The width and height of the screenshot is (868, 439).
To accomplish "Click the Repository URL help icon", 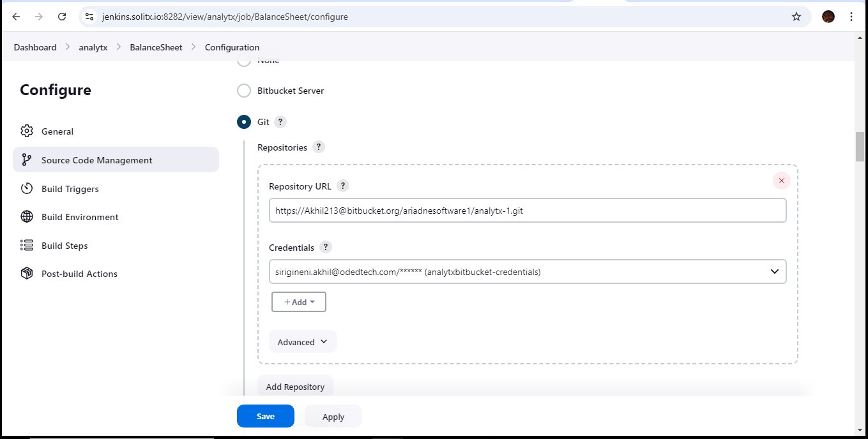I will click(343, 186).
